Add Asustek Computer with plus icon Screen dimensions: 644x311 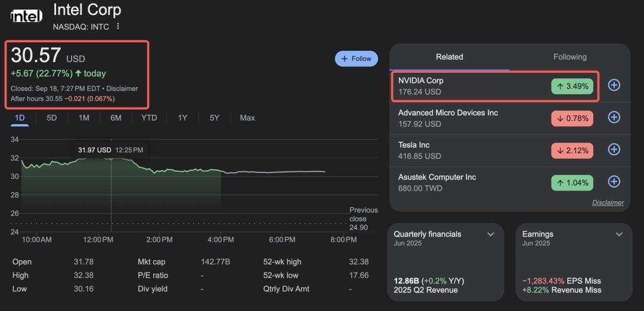pyautogui.click(x=614, y=182)
